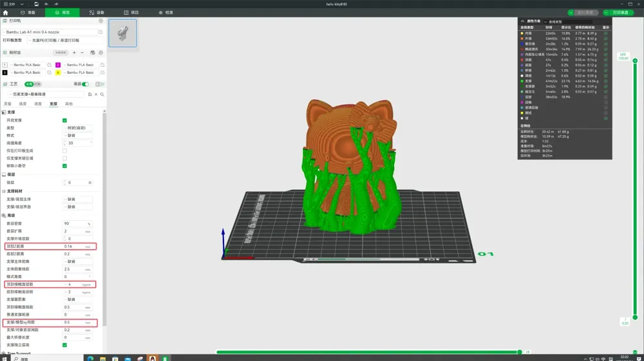
Task: Uncheck the remove small overhangs checkbox
Action: pyautogui.click(x=64, y=166)
